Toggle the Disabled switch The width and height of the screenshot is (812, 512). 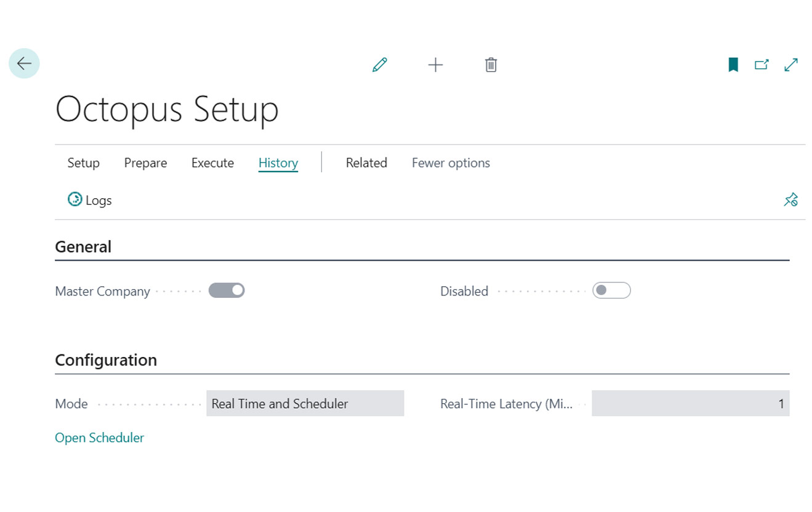click(x=611, y=290)
